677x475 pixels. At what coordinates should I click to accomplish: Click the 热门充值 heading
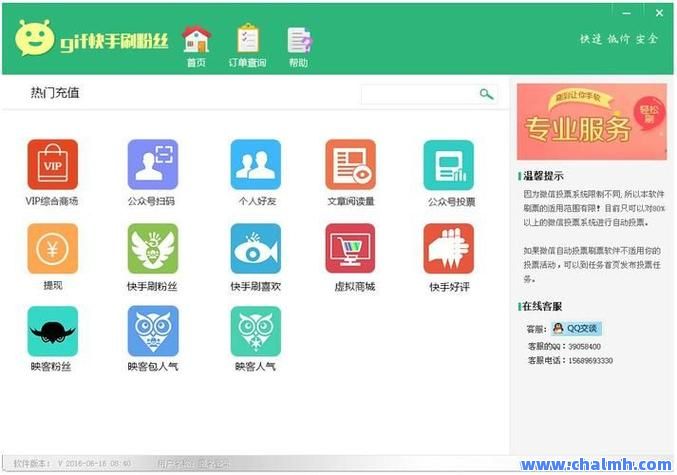click(x=55, y=93)
